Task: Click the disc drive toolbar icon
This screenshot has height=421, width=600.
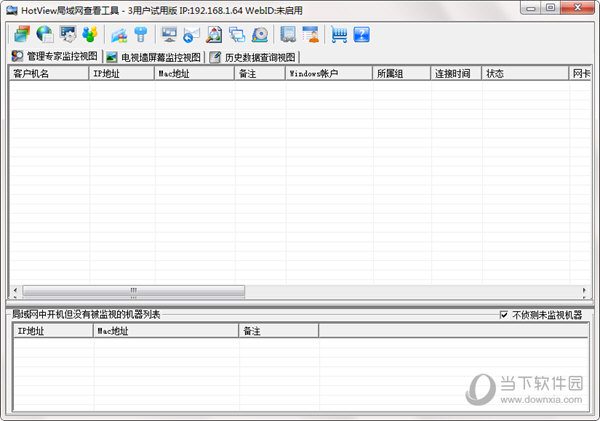Action: (260, 34)
